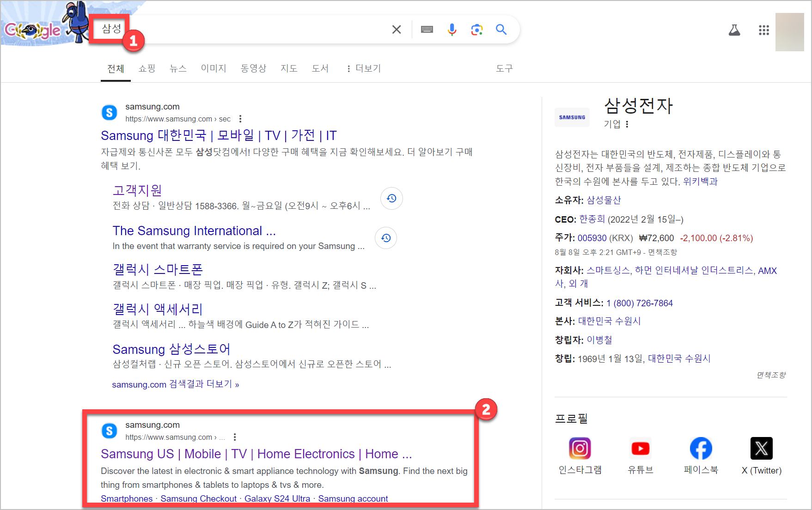Click Samsung logo in knowledge panel
The image size is (812, 510).
point(572,117)
